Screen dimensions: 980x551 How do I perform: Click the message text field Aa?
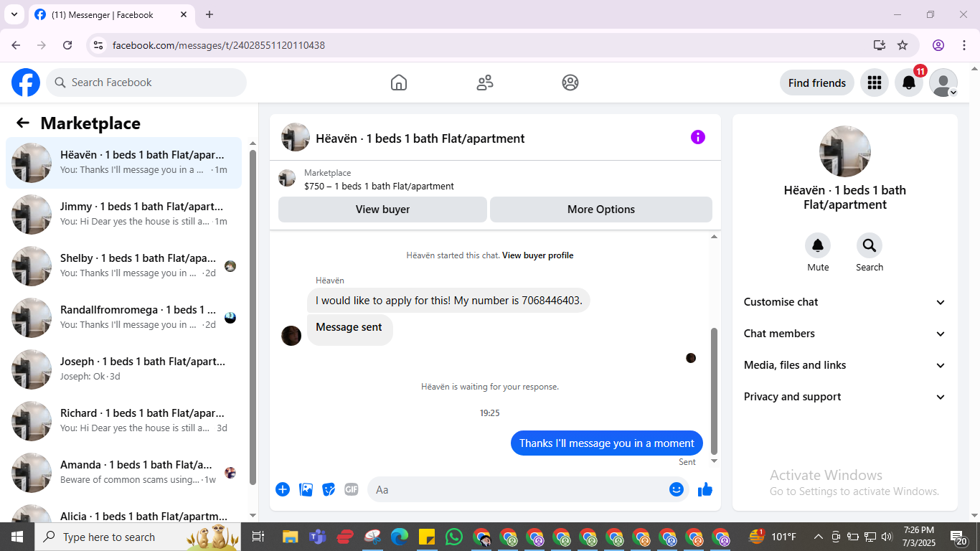pos(517,489)
